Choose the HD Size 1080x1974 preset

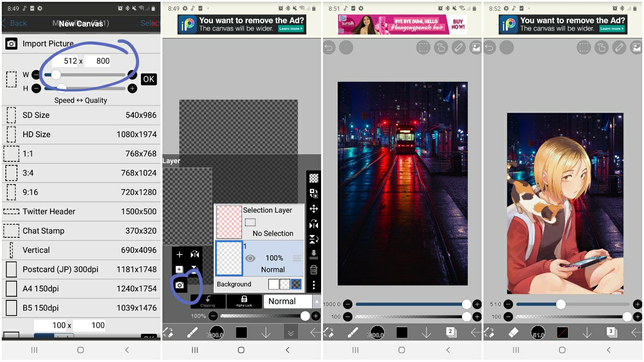click(81, 134)
